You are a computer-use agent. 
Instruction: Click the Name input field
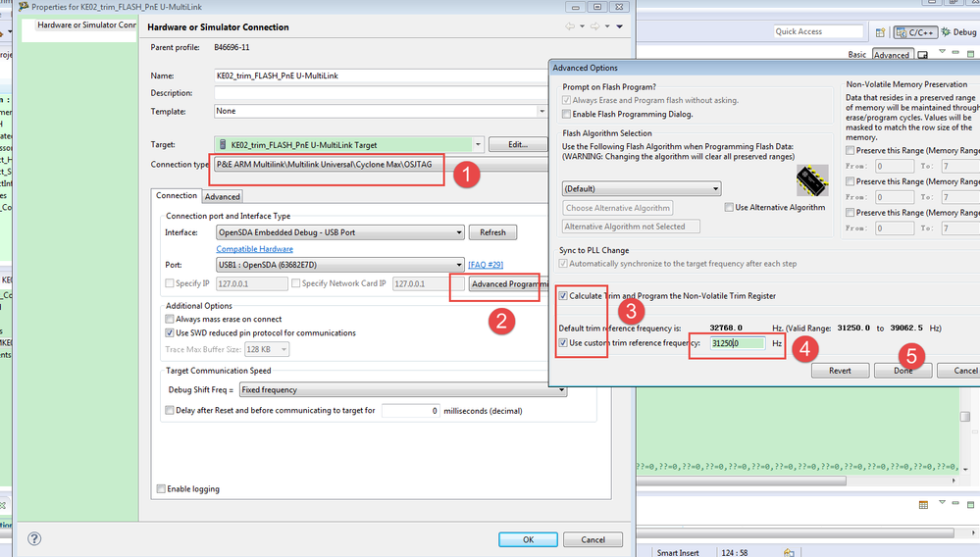click(382, 76)
